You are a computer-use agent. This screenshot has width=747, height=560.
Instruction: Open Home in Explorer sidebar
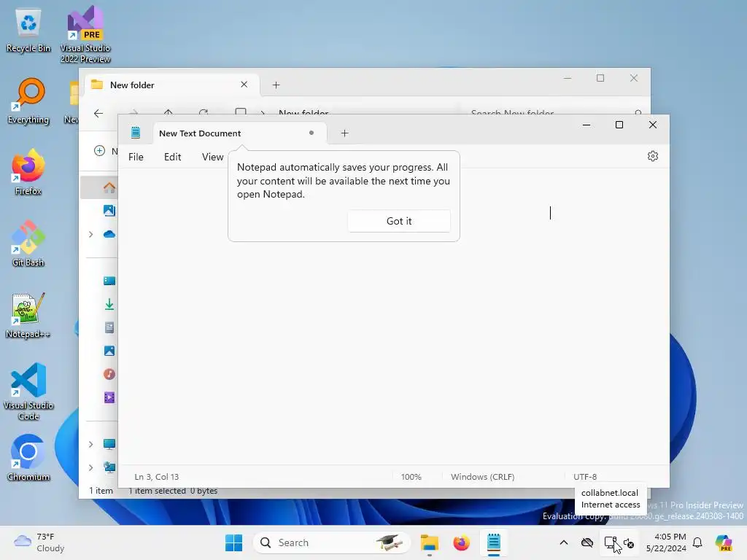(x=109, y=187)
